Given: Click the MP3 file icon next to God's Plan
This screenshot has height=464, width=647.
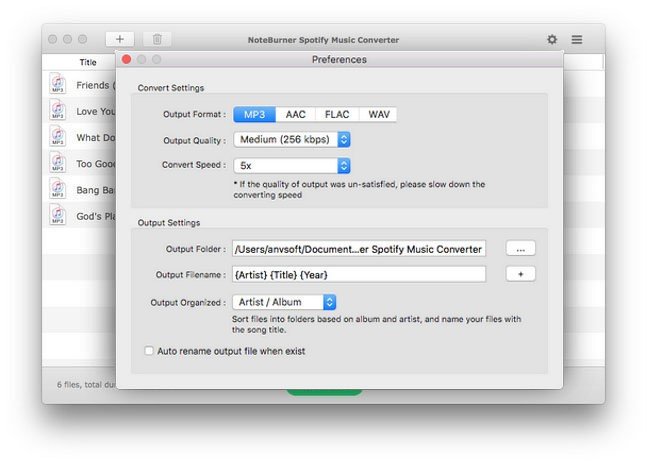Looking at the screenshot, I should coord(58,214).
